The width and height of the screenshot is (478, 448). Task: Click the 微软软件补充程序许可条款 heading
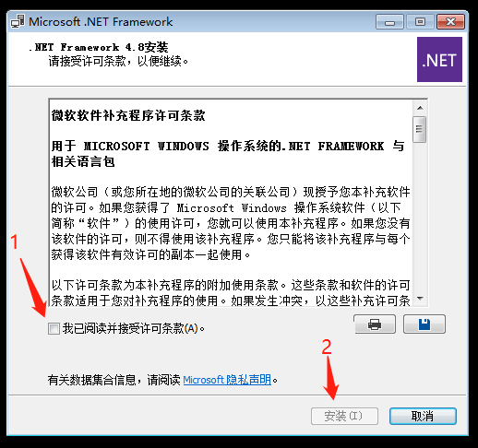[128, 115]
